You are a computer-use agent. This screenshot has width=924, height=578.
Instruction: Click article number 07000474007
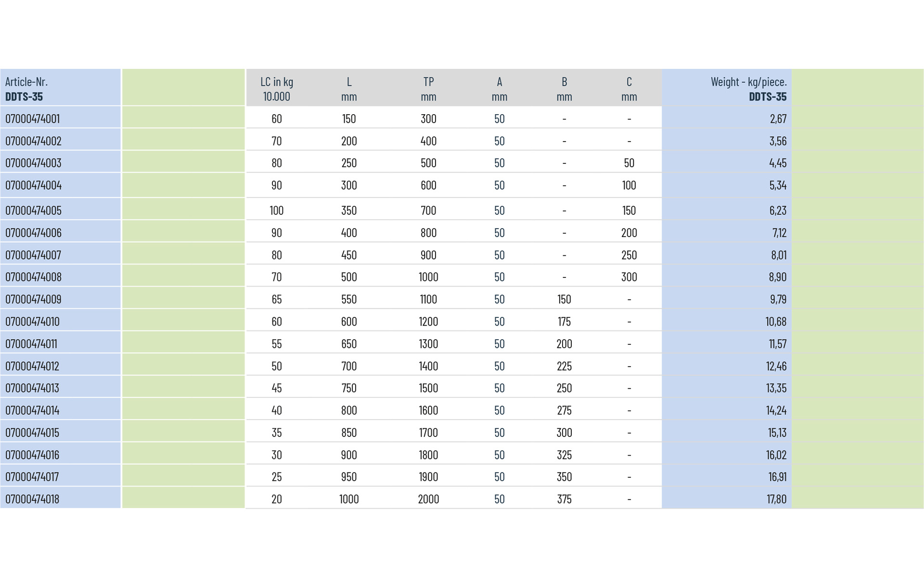(x=33, y=255)
